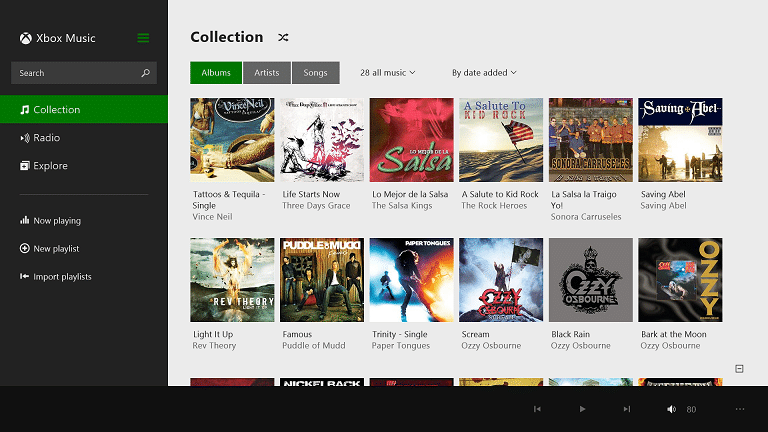Click the Xbox logo icon

(25, 38)
